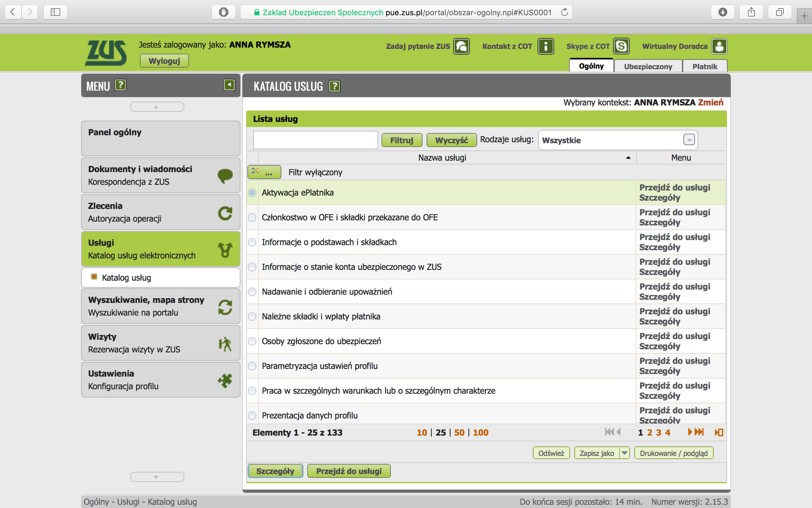The image size is (812, 508).
Task: Click the filter settings icon button
Action: pyautogui.click(x=264, y=172)
